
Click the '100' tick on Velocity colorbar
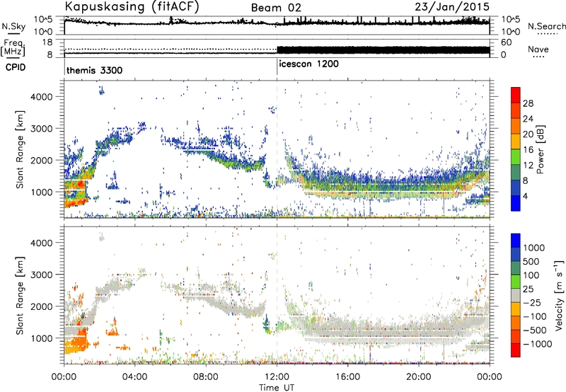(x=533, y=275)
